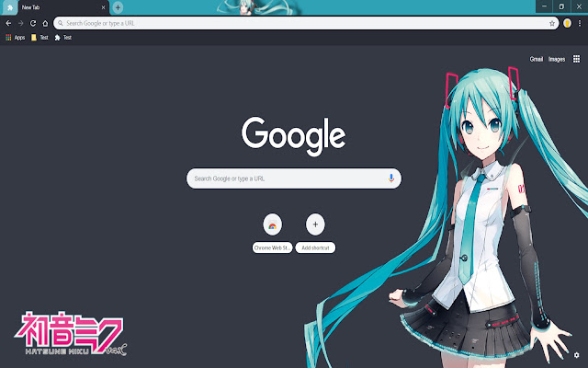Focus the Google search box

[x=294, y=178]
